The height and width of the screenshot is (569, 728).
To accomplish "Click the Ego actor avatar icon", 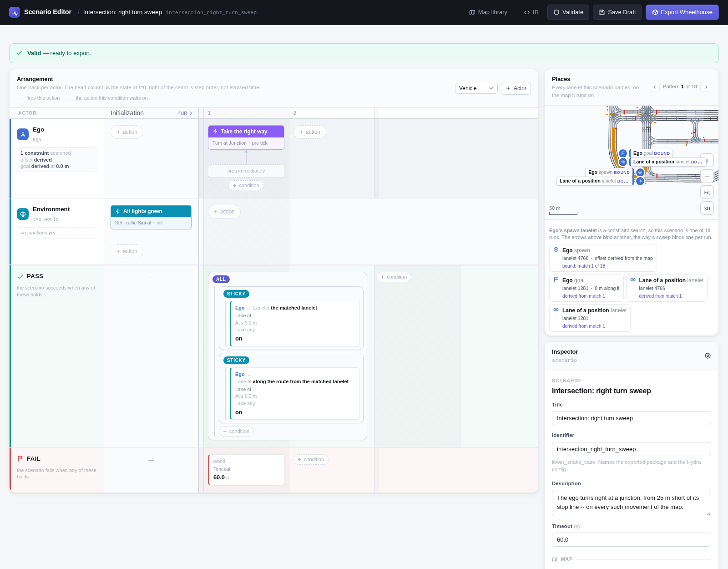I will click(23, 135).
